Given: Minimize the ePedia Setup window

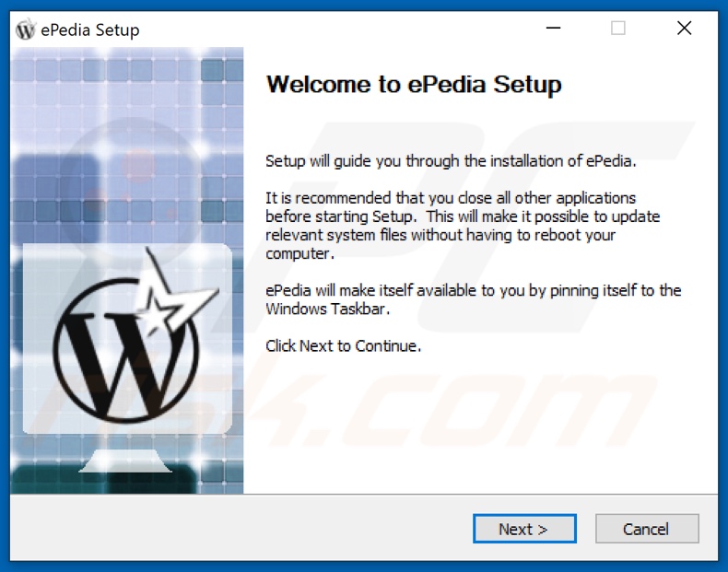Looking at the screenshot, I should pos(553,29).
